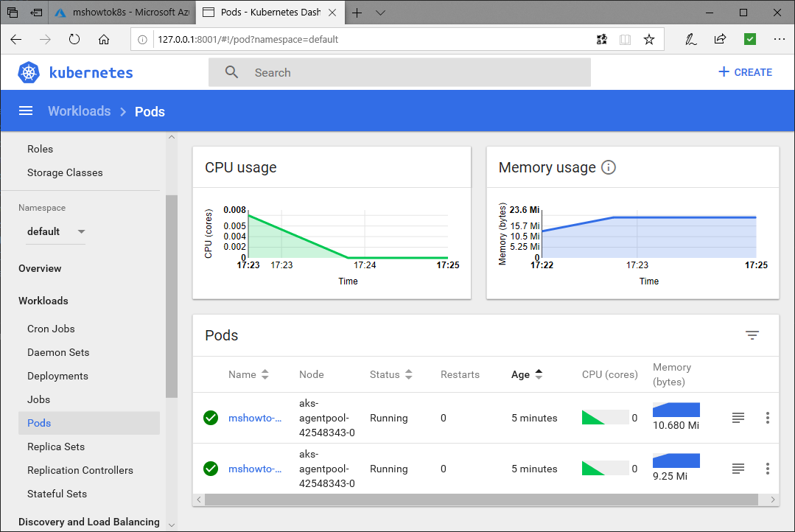This screenshot has width=795, height=532.
Task: Open Memory usage info icon
Action: [x=609, y=167]
